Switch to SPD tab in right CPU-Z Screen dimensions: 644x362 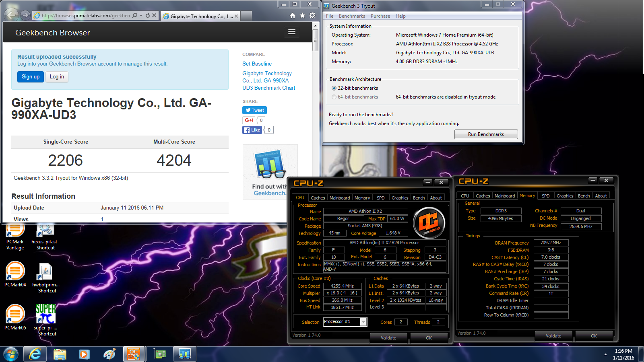pos(546,196)
